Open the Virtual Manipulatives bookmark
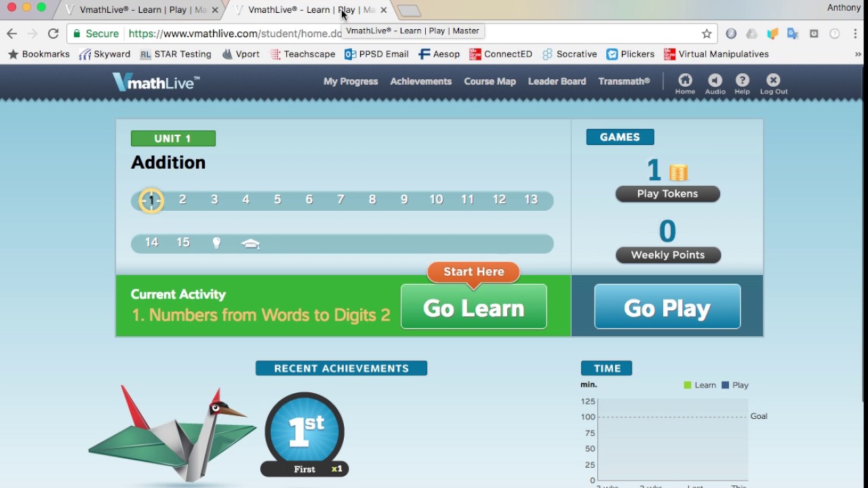868x488 pixels. coord(717,54)
